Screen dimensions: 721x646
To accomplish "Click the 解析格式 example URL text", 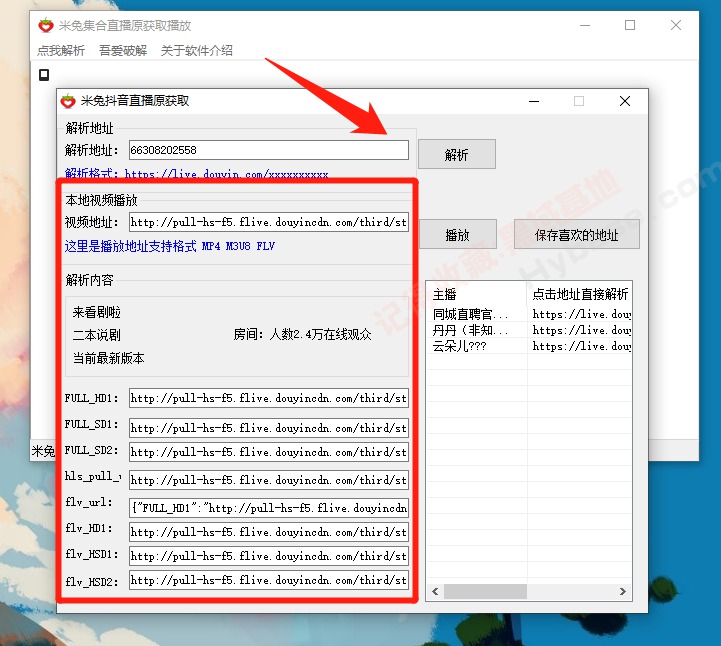I will 226,174.
